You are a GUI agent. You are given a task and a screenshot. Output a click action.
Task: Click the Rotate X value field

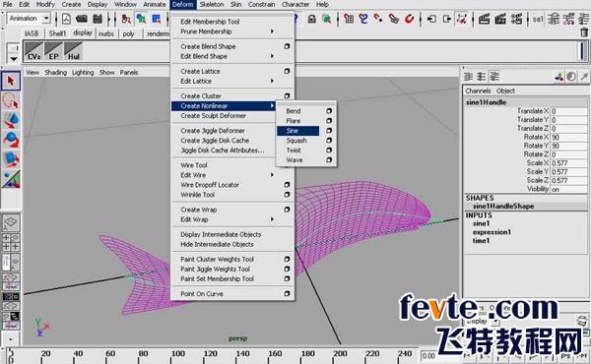(569, 137)
